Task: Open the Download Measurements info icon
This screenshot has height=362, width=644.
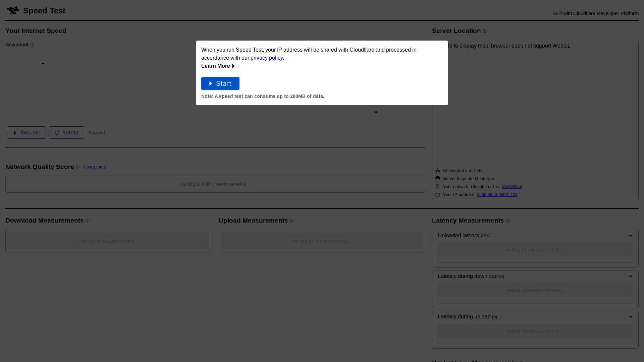Action: 88,221
